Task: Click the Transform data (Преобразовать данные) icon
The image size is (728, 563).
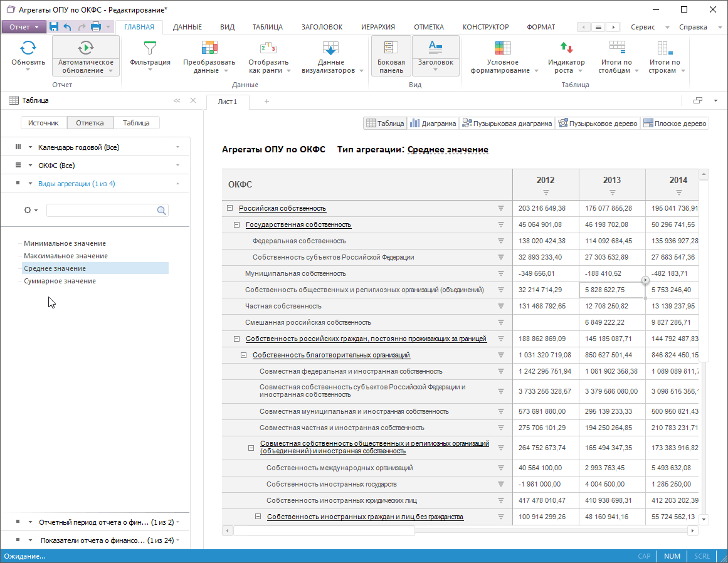Action: (x=209, y=48)
